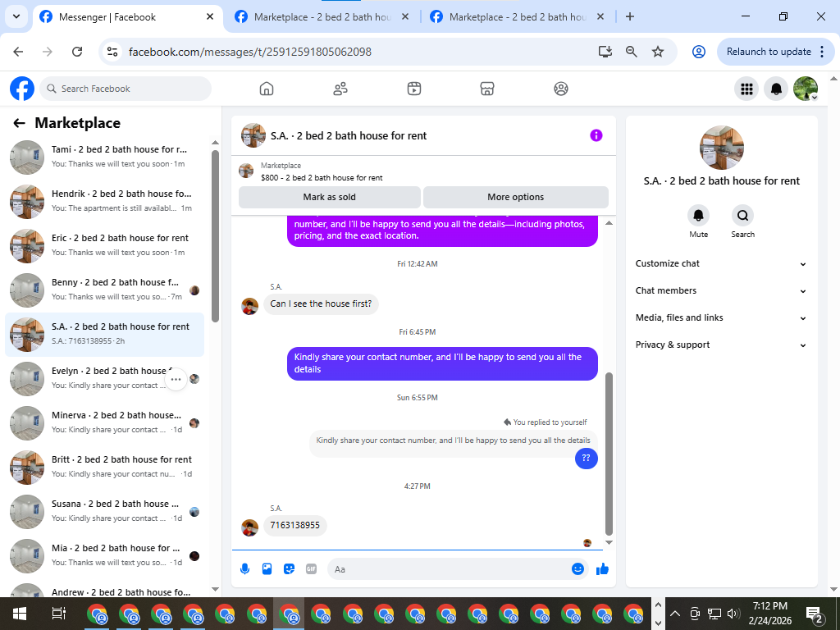Switch to second Marketplace tab
The height and width of the screenshot is (630, 840).
(323, 17)
